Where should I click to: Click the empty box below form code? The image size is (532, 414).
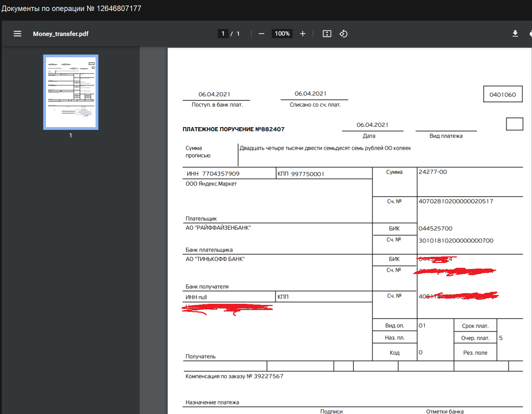[x=514, y=124]
